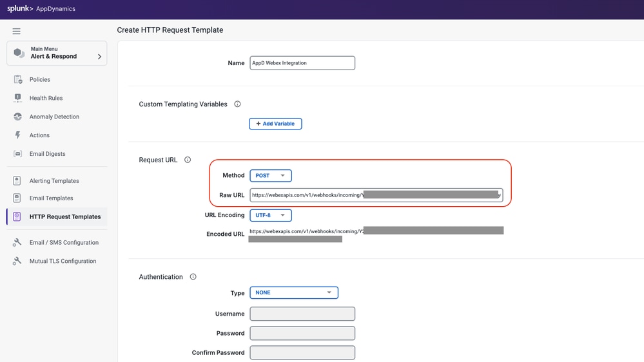This screenshot has height=362, width=644.
Task: Click the Confirm Password field
Action: pyautogui.click(x=302, y=352)
